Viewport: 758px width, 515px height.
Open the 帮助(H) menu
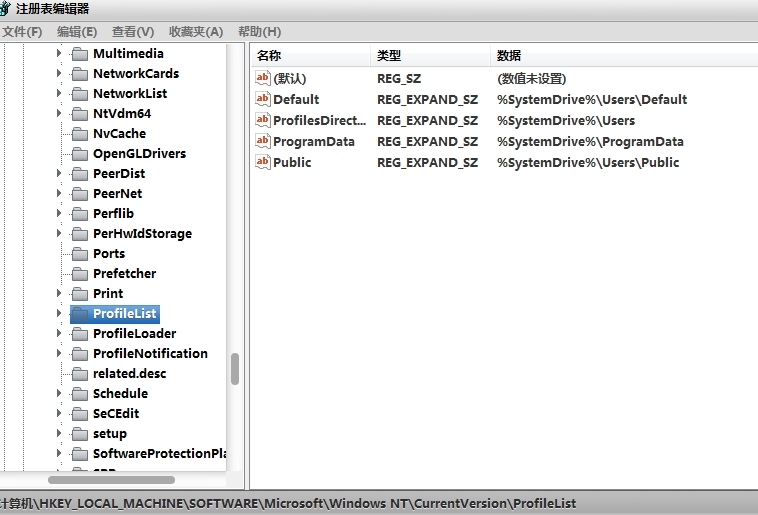(x=260, y=32)
